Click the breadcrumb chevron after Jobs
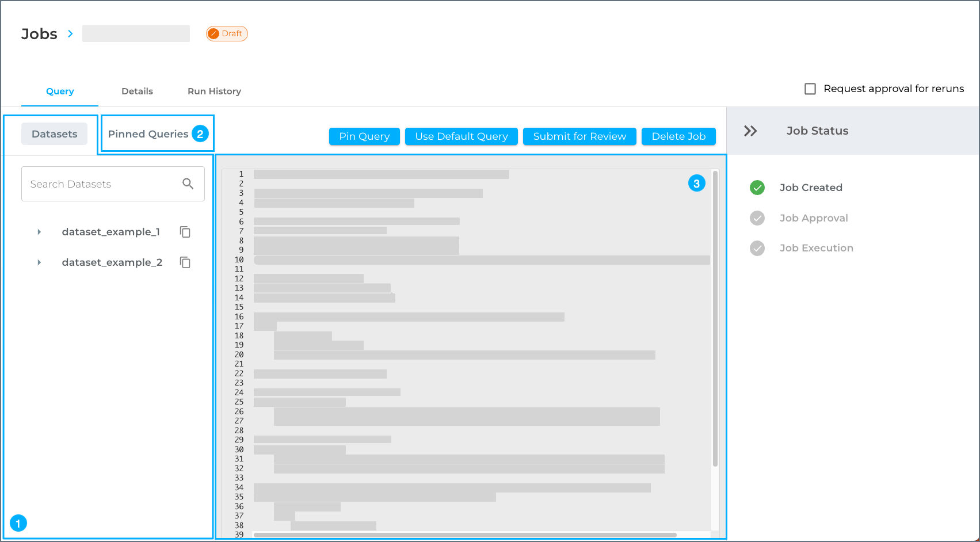This screenshot has width=980, height=542. 70,34
